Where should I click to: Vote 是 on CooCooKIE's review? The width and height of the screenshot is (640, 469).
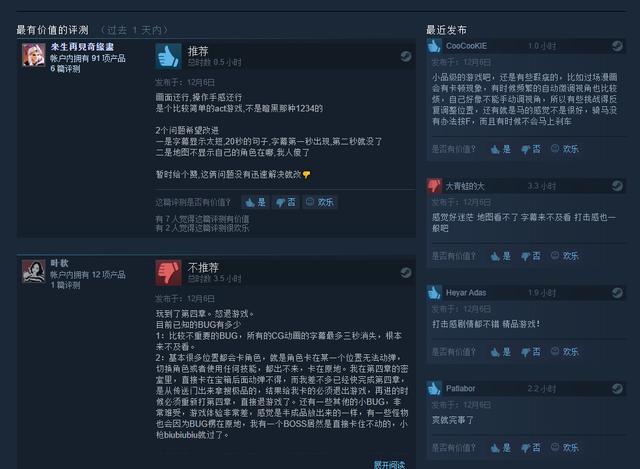click(500, 149)
